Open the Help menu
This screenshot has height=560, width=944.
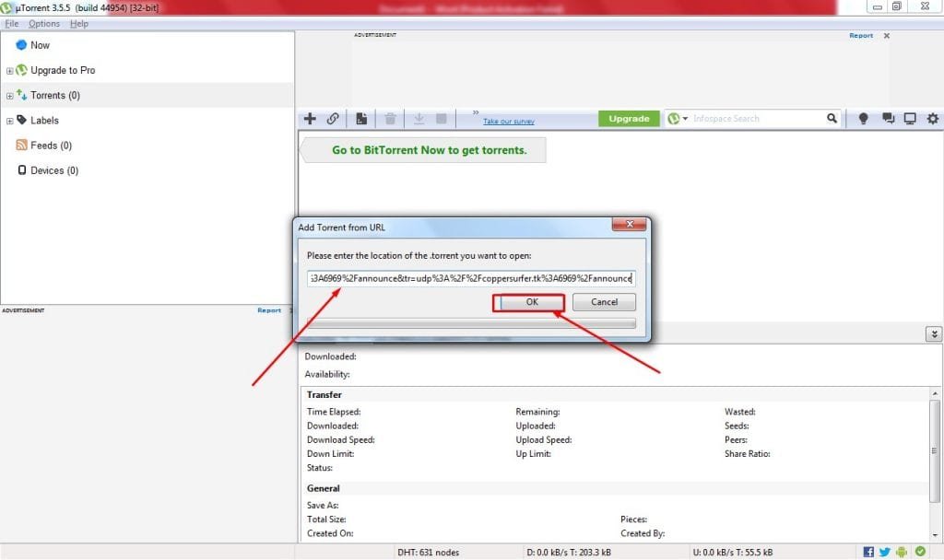click(x=79, y=24)
